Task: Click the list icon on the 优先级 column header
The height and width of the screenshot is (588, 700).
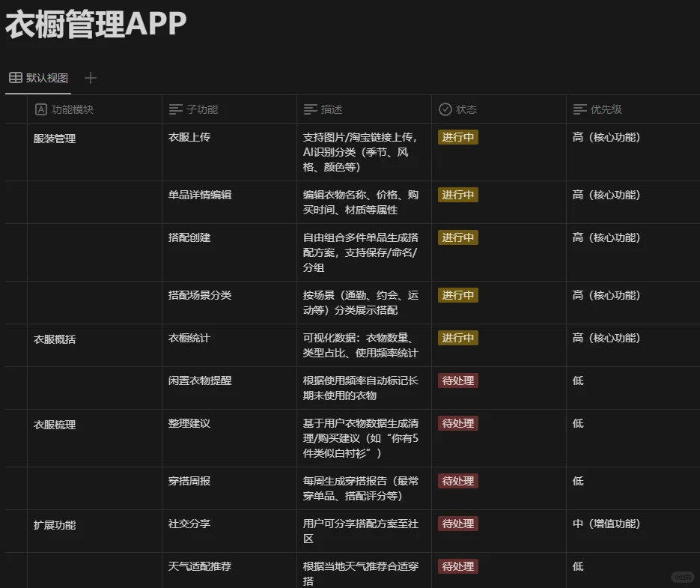Action: click(579, 109)
